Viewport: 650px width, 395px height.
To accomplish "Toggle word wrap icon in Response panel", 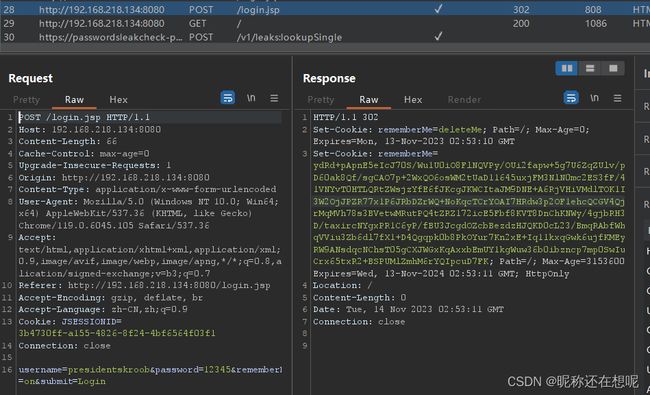I will pos(571,98).
